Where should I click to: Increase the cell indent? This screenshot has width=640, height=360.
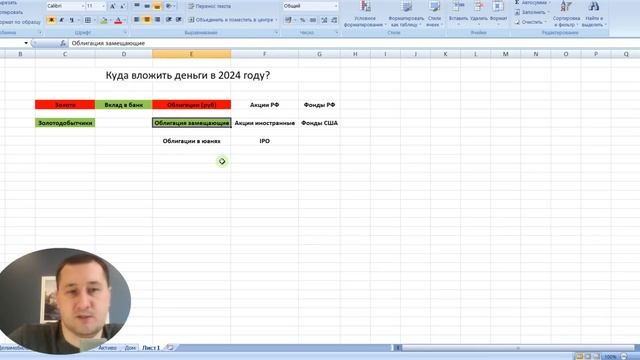pos(179,20)
